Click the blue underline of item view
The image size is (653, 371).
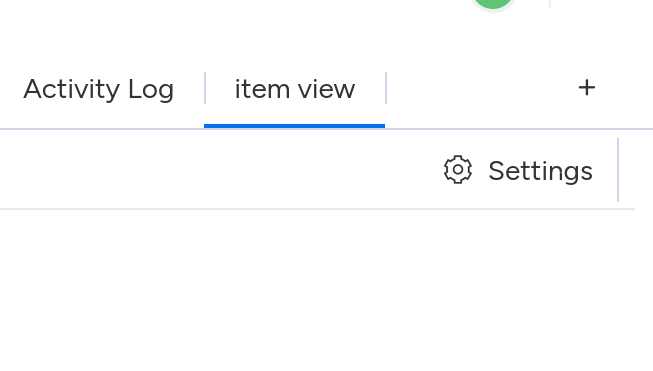tap(294, 126)
